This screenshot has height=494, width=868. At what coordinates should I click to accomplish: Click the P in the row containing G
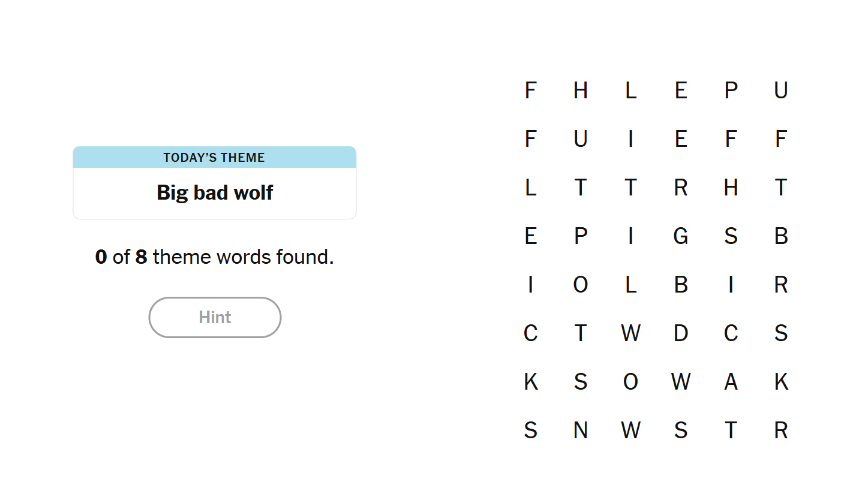[x=580, y=236]
